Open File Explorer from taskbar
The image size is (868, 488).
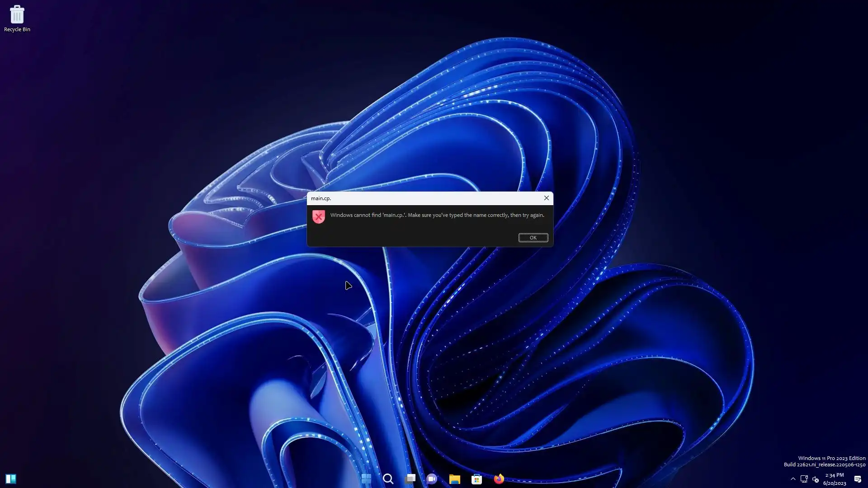tap(454, 479)
